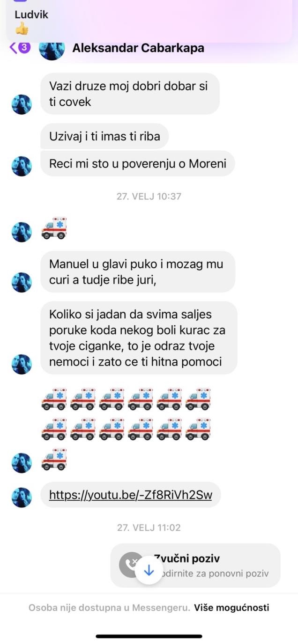Open the Aleksandar Cabarkapa contact name header
The height and width of the screenshot is (644, 298).
tap(138, 48)
